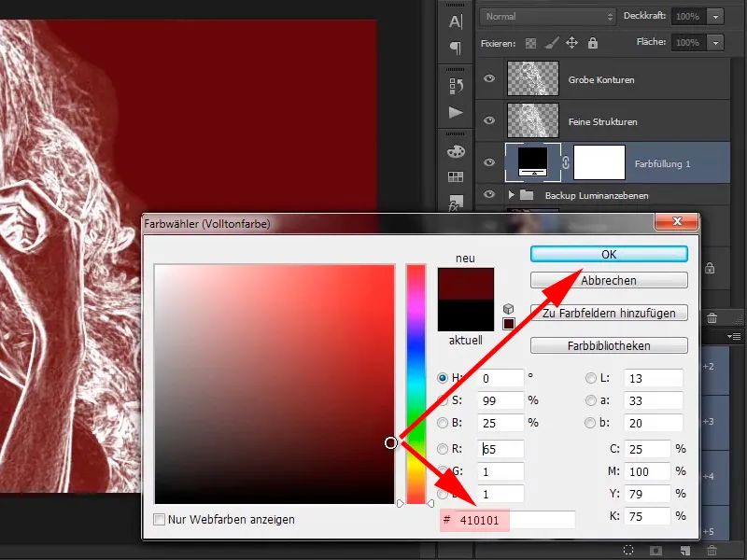This screenshot has width=747, height=560.
Task: Click the C cyan value field
Action: (647, 449)
